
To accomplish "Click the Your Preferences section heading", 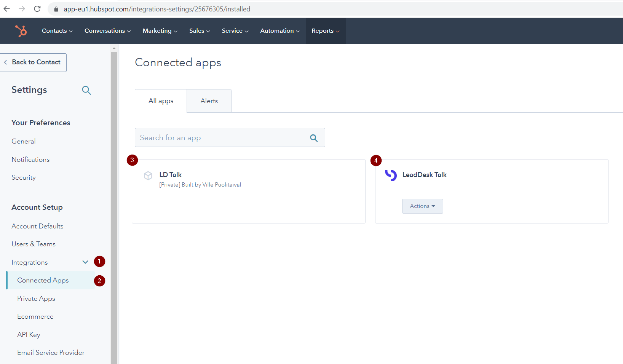I will point(41,123).
